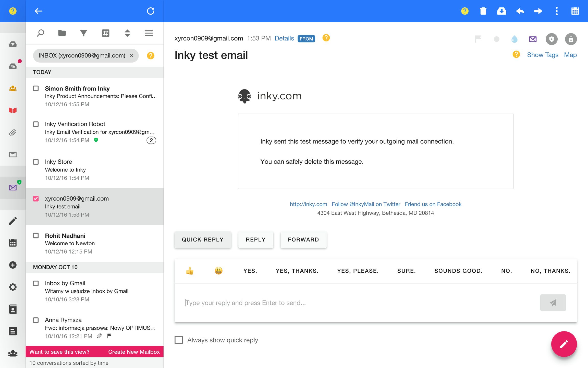
Task: Uncheck the Inky test email checkbox
Action: click(36, 199)
